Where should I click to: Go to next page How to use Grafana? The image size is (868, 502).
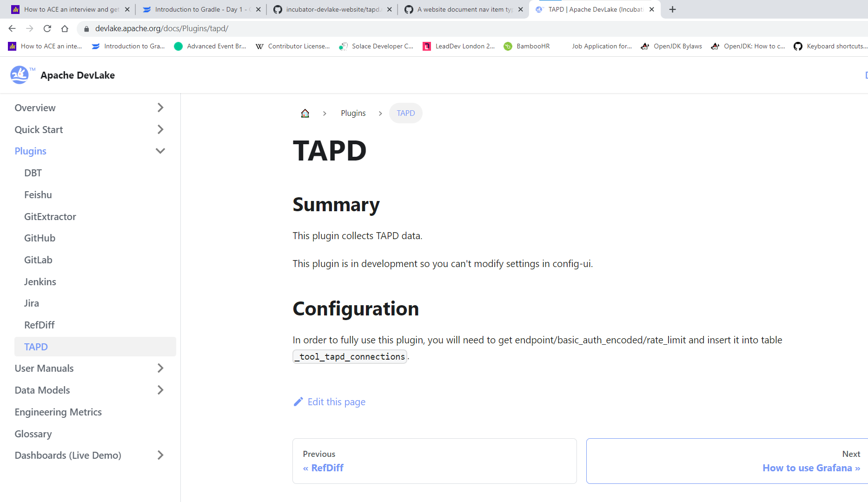click(727, 461)
